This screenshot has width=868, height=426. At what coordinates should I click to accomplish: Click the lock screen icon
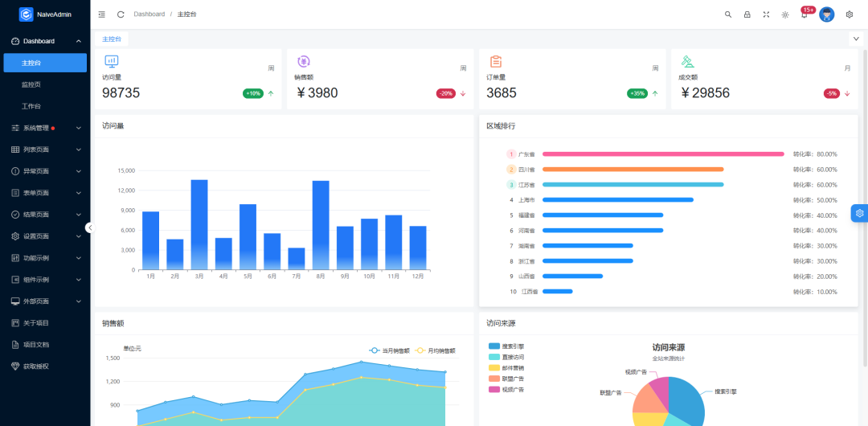pyautogui.click(x=747, y=14)
